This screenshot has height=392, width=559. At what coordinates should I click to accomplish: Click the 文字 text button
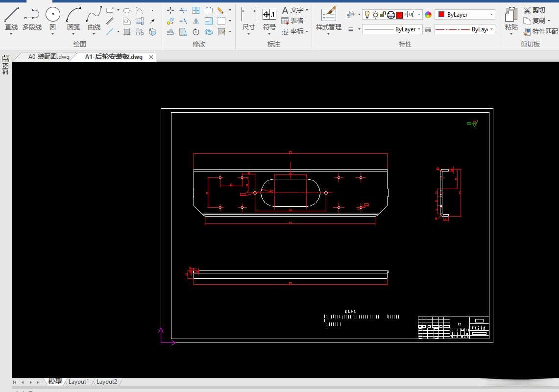(292, 10)
